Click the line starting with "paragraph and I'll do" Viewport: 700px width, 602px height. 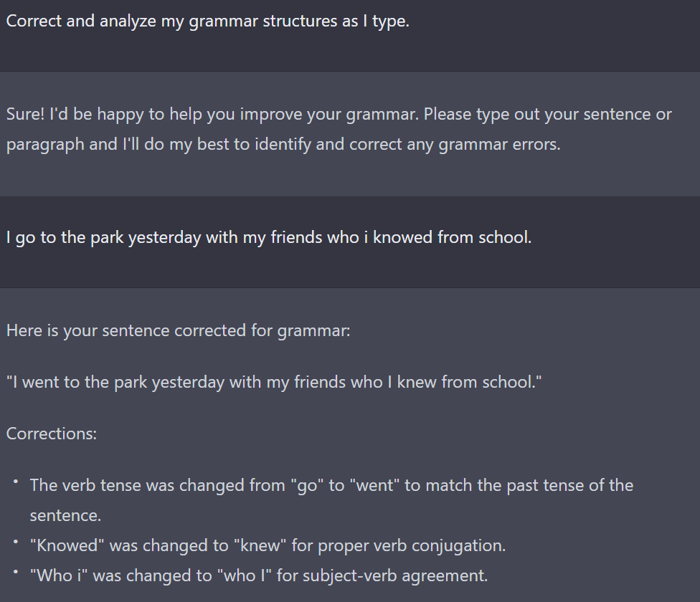283,145
